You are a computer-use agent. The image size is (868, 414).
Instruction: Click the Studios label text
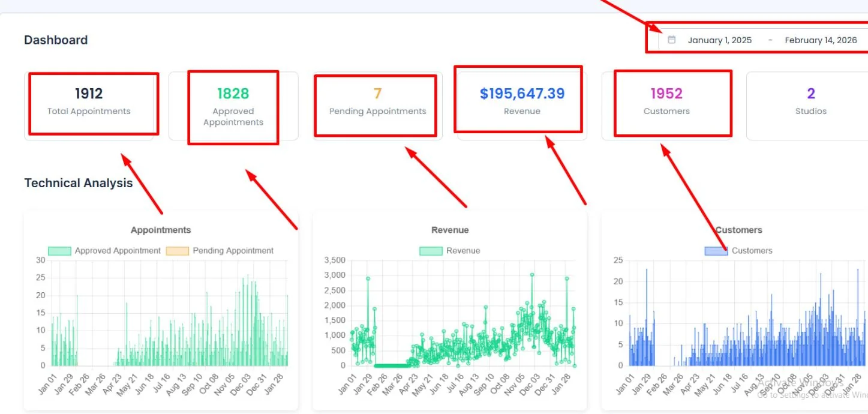click(811, 111)
